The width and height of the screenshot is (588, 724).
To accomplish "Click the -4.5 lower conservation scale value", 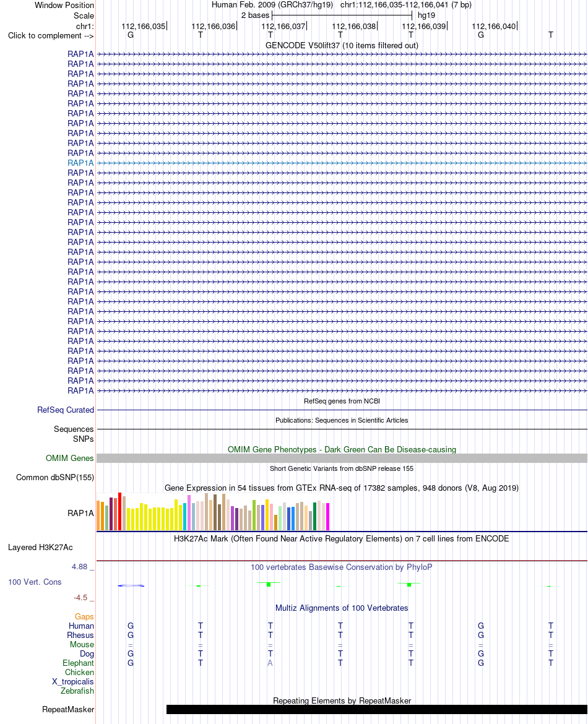I will pyautogui.click(x=80, y=598).
